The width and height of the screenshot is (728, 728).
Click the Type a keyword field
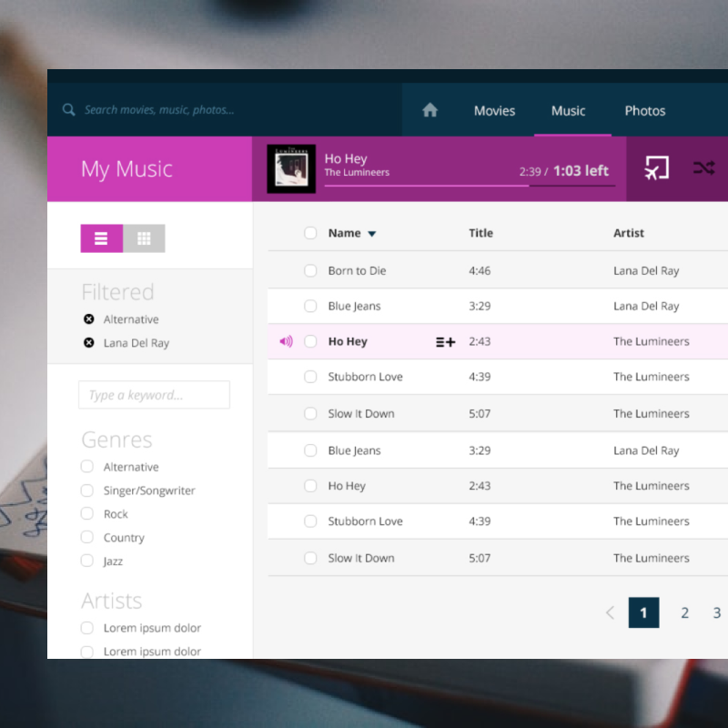click(x=154, y=395)
